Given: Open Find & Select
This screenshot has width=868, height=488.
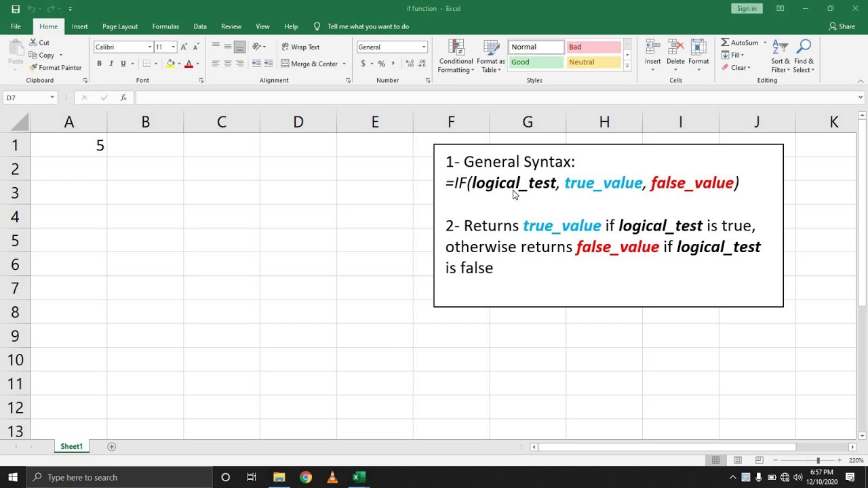Looking at the screenshot, I should [x=804, y=56].
